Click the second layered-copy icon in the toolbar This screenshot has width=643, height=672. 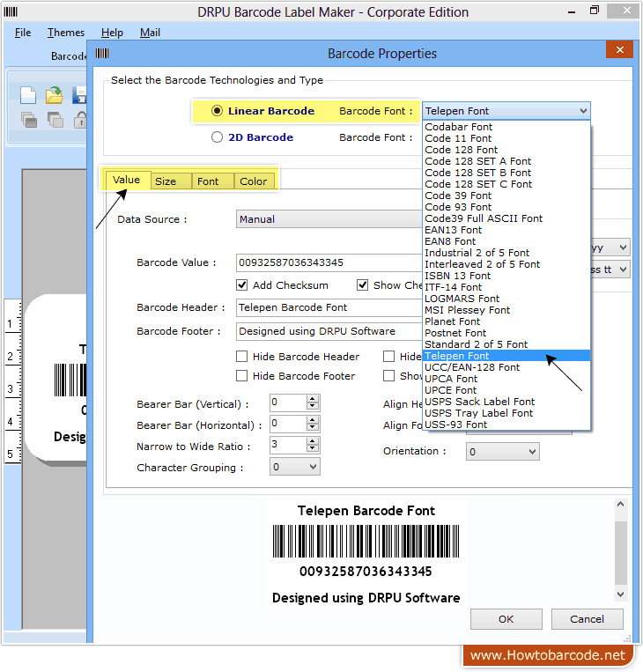[55, 120]
